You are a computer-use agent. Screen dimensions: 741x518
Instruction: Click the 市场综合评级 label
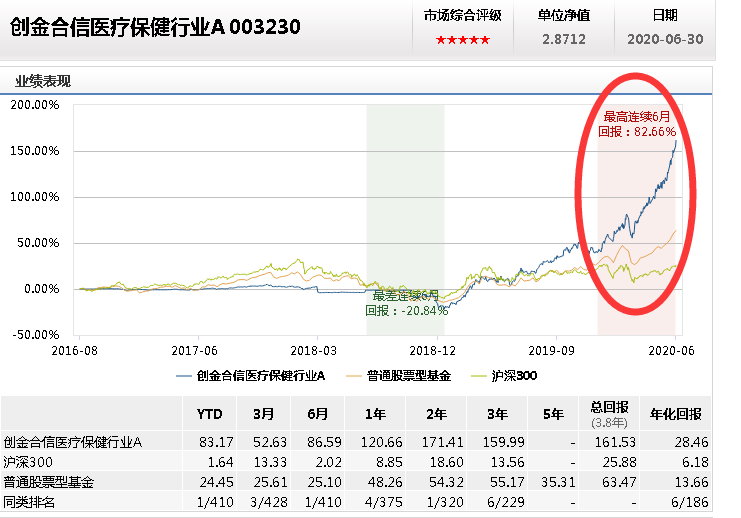coord(463,16)
